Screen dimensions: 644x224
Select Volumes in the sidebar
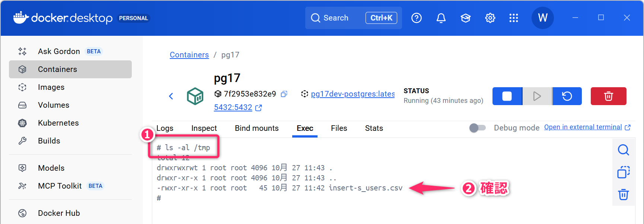pyautogui.click(x=54, y=105)
